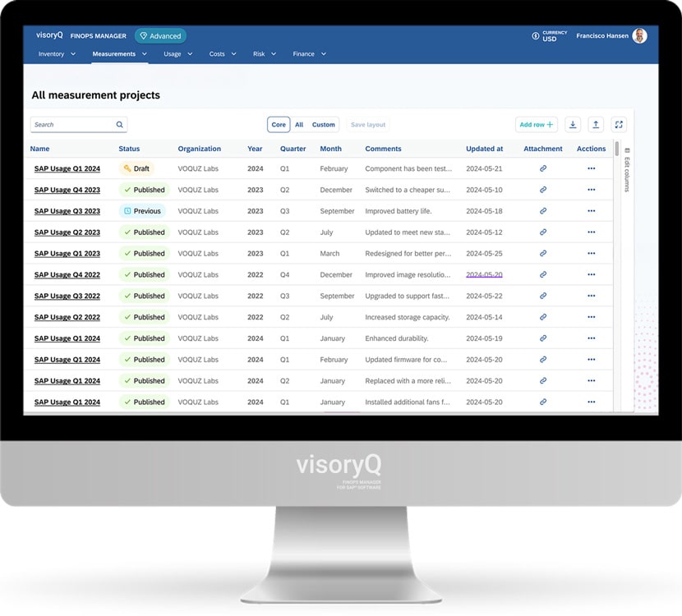Open the SAP Usage Q3 2023 project link
The image size is (682, 616).
coord(67,211)
